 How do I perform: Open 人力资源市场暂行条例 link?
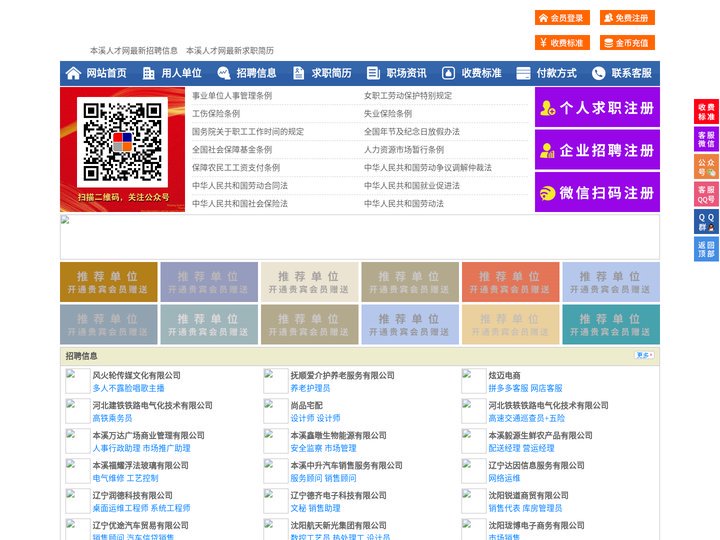[x=404, y=150]
